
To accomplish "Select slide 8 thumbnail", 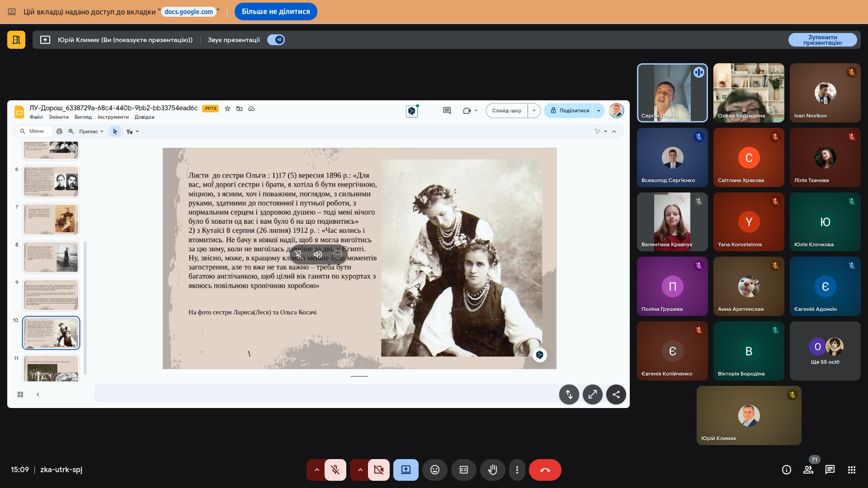I will (x=51, y=257).
